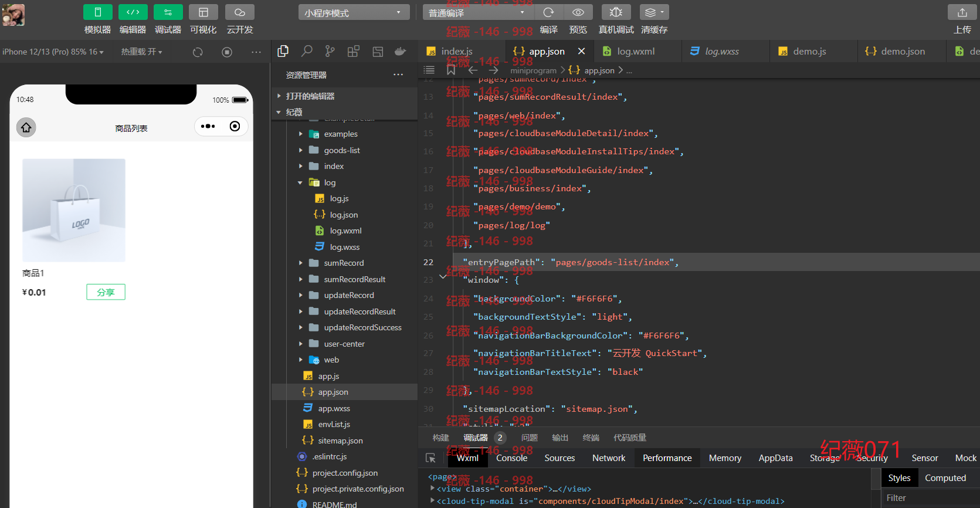Open the 小程序模式 mode dropdown
The height and width of the screenshot is (508, 980).
(x=354, y=12)
